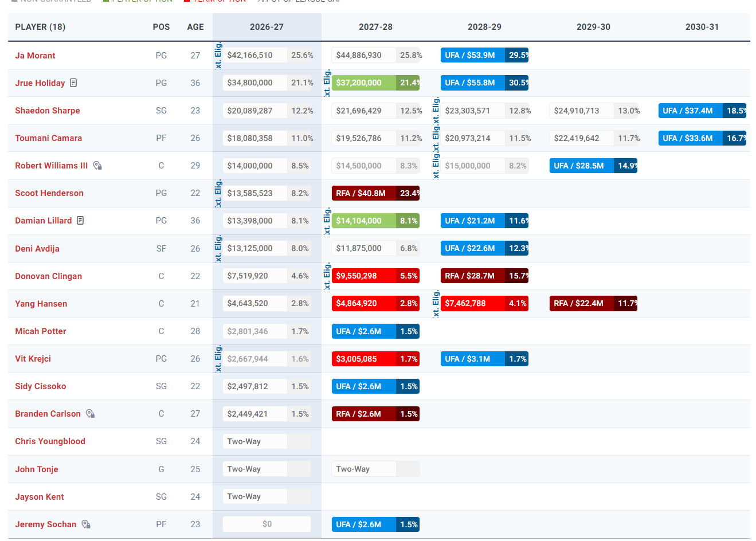
Task: Click Yang Hansen's red $7,462,788 team option
Action: [485, 304]
